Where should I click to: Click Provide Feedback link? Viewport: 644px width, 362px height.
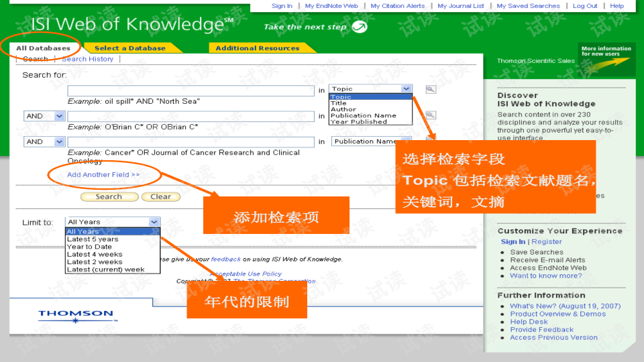coord(542,330)
